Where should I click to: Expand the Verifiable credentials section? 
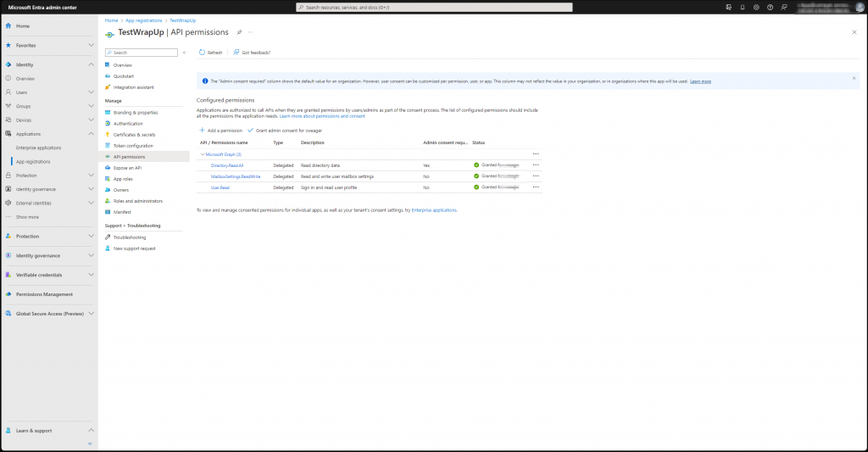pyautogui.click(x=91, y=275)
